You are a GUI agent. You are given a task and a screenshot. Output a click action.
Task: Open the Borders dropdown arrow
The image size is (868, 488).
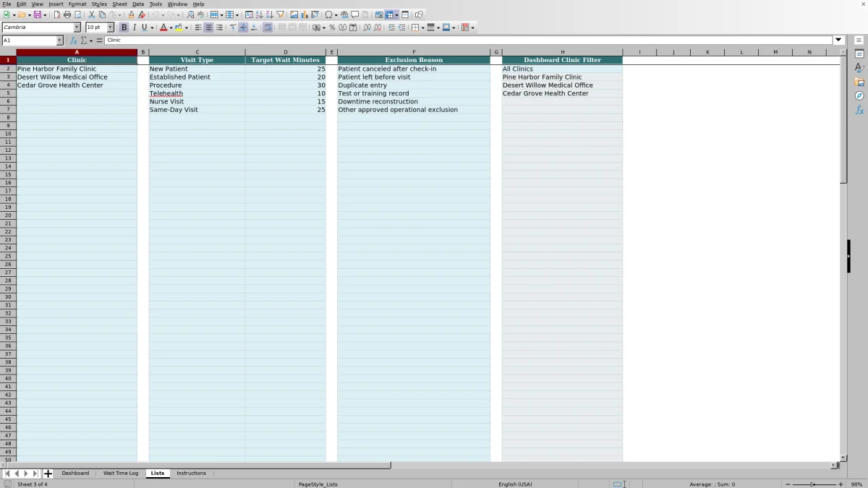coord(422,27)
